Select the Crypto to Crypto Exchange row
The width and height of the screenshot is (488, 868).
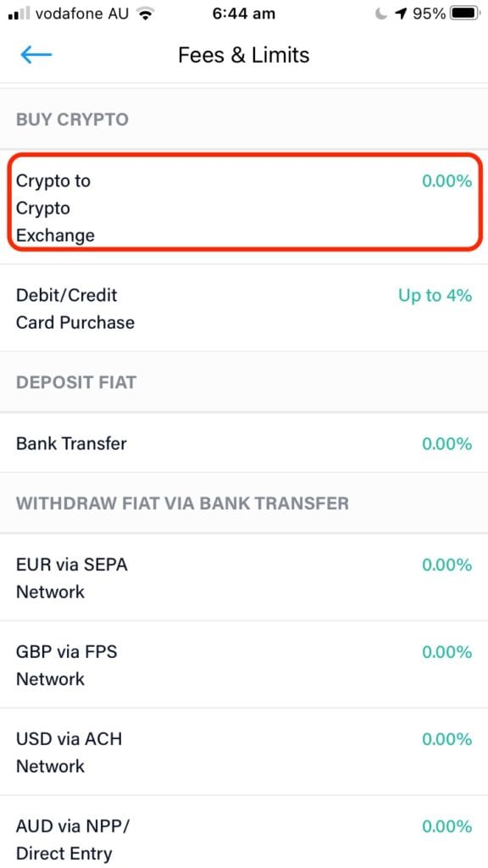click(x=244, y=208)
